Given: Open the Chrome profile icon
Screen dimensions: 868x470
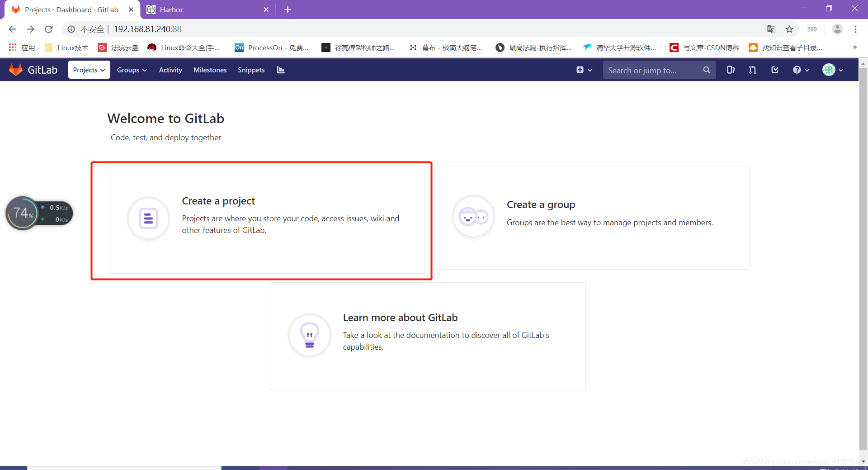Looking at the screenshot, I should 837,29.
